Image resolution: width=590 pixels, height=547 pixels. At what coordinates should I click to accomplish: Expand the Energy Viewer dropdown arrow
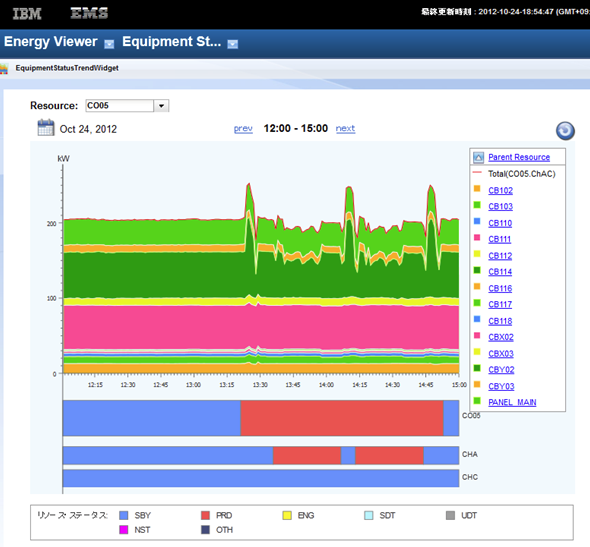click(x=109, y=44)
